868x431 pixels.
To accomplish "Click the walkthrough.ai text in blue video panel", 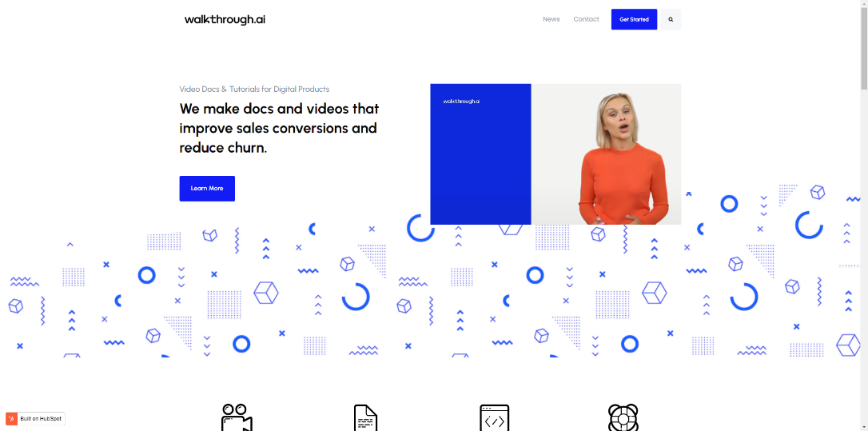I will tap(461, 102).
